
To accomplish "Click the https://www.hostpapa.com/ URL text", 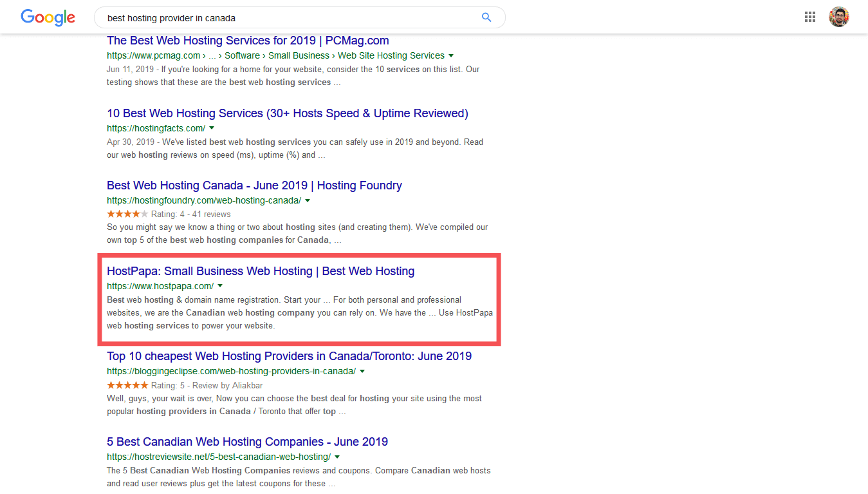I will [160, 286].
